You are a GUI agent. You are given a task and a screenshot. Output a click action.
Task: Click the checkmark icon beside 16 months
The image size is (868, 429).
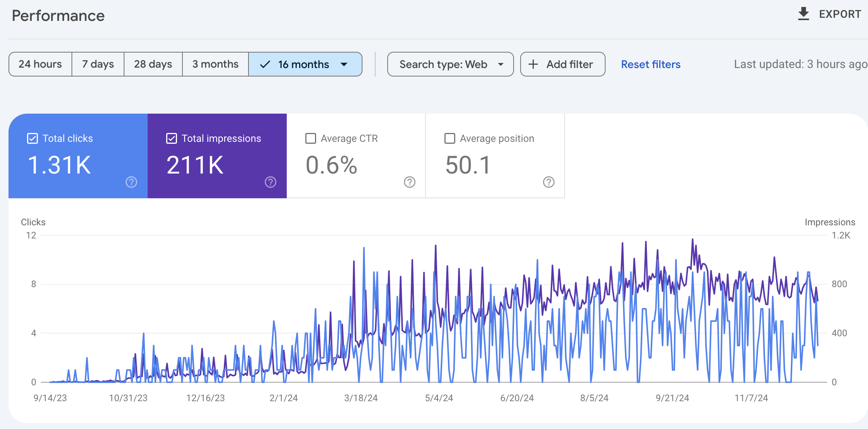265,65
